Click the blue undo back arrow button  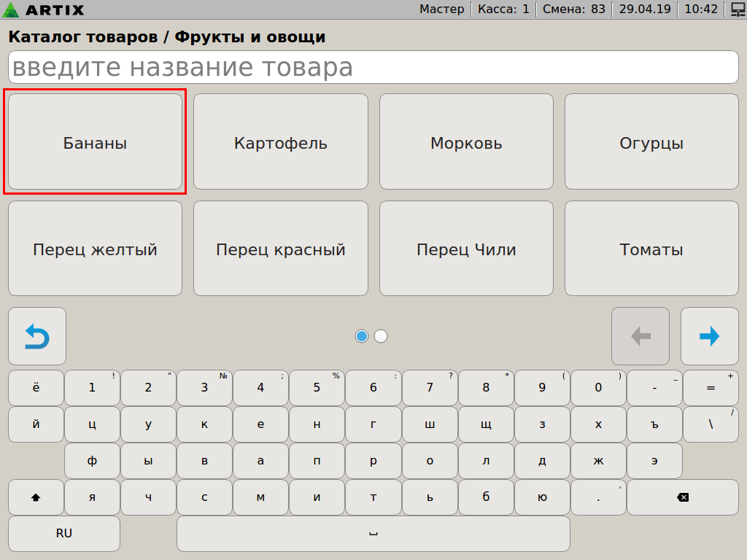click(37, 336)
